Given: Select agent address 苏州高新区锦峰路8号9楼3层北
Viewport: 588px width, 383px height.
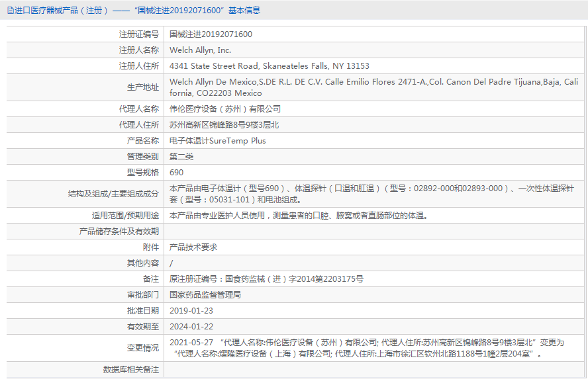Looking at the screenshot, I should click(224, 125).
